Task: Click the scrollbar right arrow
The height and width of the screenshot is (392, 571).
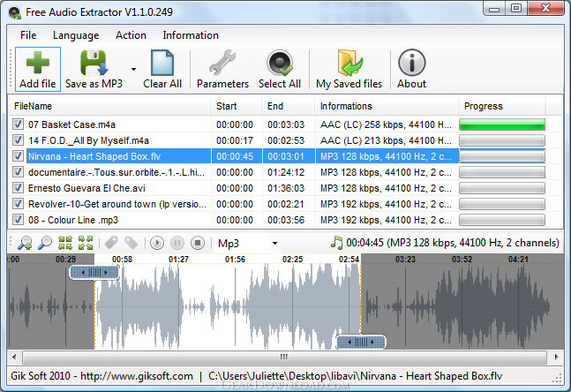Action: [556, 357]
